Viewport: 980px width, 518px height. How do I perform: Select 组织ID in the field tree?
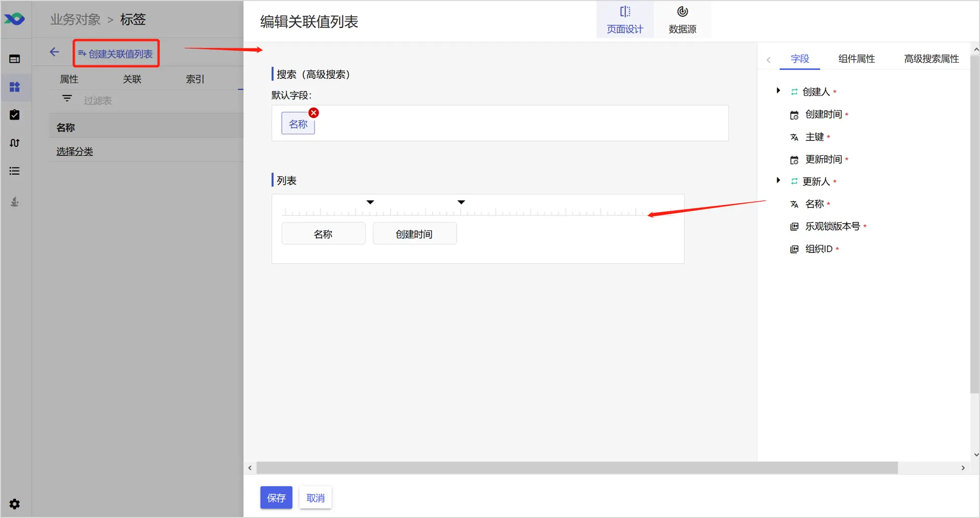pyautogui.click(x=819, y=249)
